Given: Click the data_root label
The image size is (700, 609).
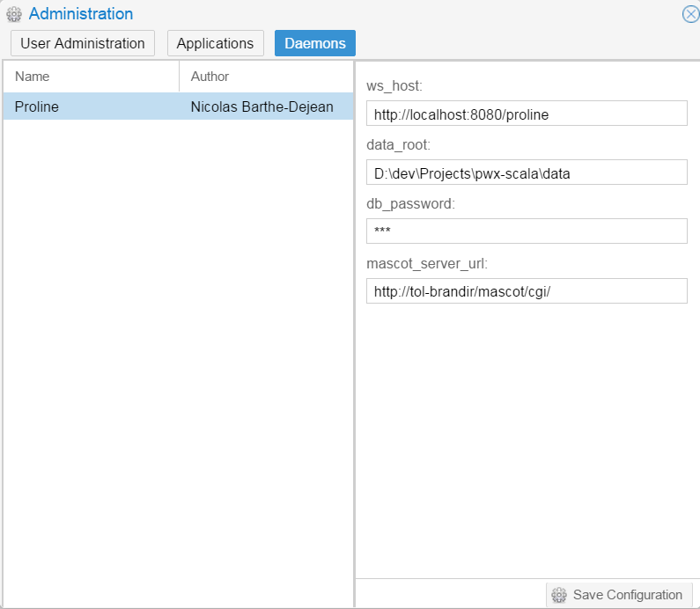Looking at the screenshot, I should pos(398,145).
